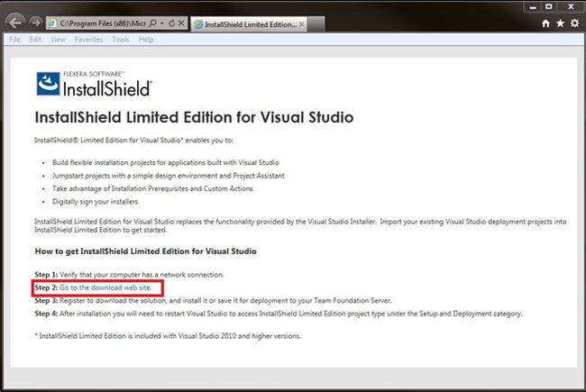The width and height of the screenshot is (586, 392).
Task: Click the InstallShield logo image
Action: (94, 84)
